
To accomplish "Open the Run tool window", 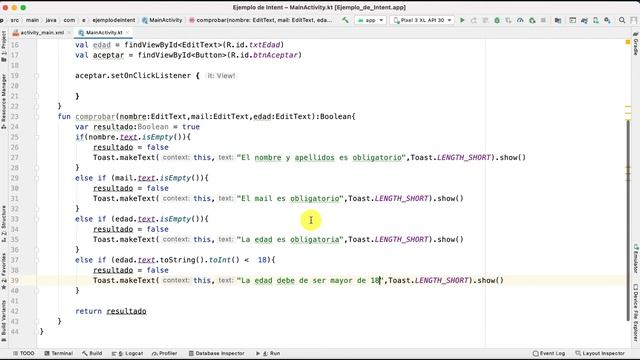I will (268, 353).
